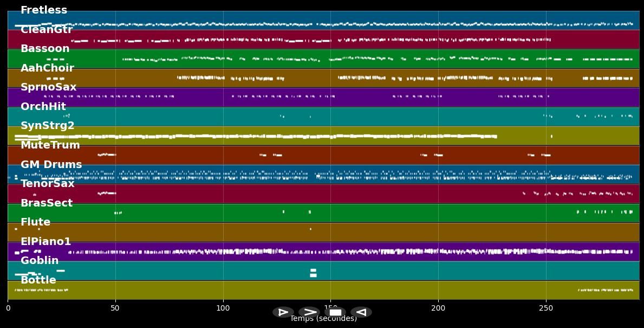Image resolution: width=644 pixels, height=328 pixels.
Task: Select the CleanGtr track label
Action: pyautogui.click(x=47, y=30)
